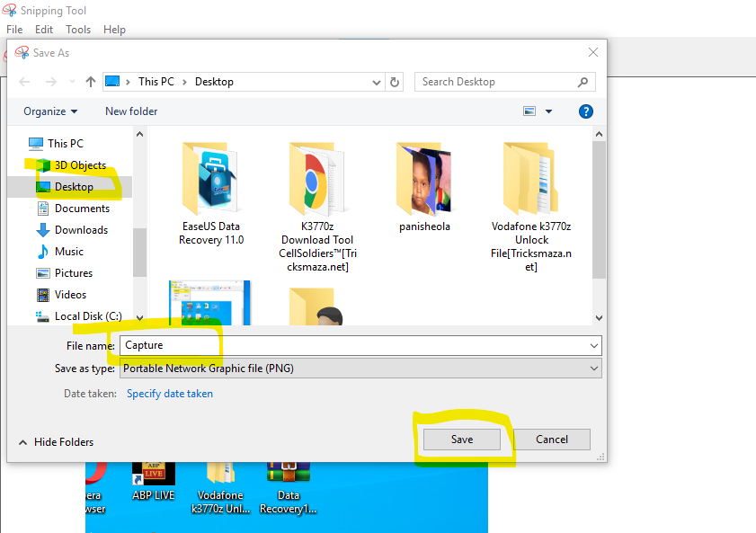
Task: Open the file name dropdown arrow
Action: [x=592, y=345]
